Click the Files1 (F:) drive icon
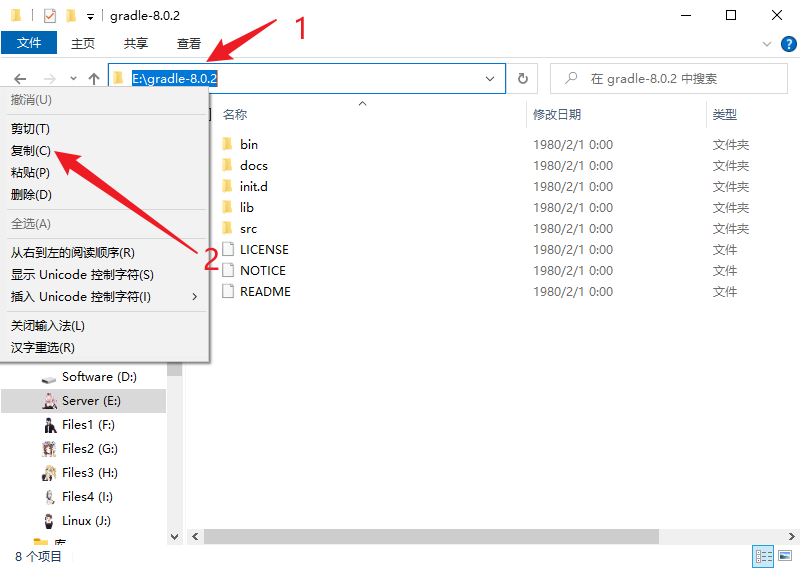The height and width of the screenshot is (568, 800). pyautogui.click(x=49, y=425)
